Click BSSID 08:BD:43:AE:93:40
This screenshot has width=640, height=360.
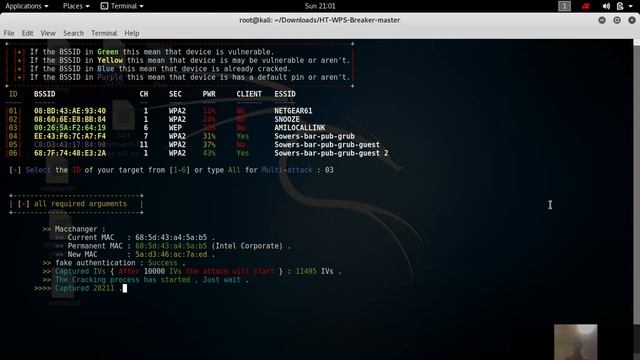click(x=70, y=111)
